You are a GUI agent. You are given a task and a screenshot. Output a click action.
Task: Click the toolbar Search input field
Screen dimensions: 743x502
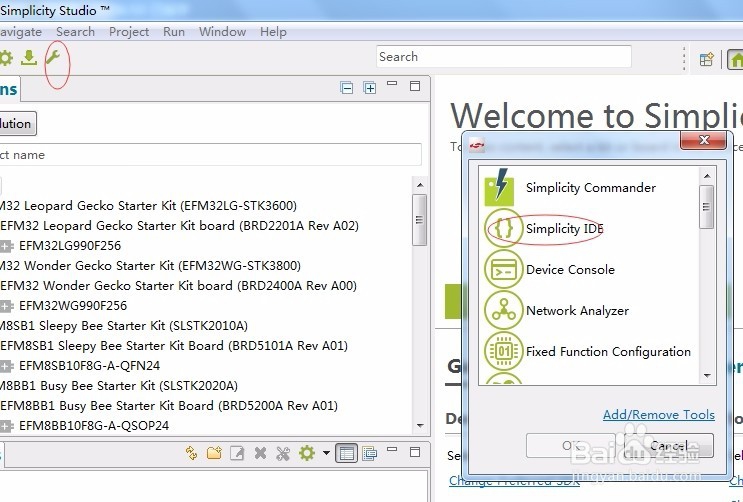[x=504, y=57]
